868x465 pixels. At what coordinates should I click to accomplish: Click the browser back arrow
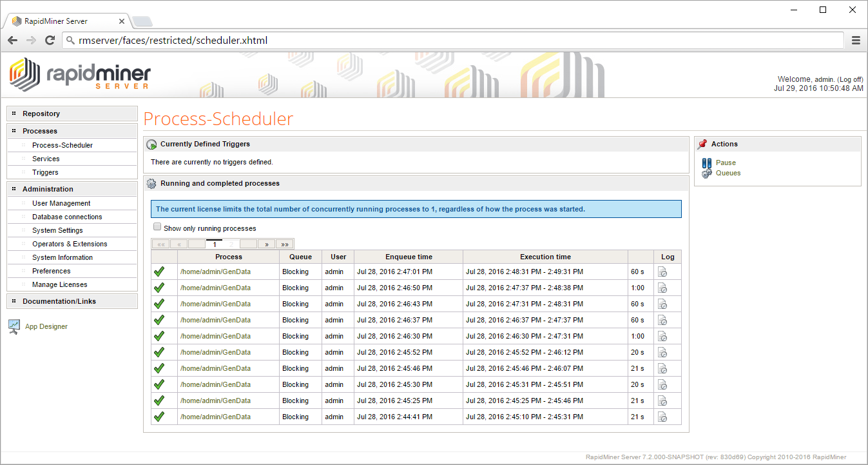coord(13,41)
